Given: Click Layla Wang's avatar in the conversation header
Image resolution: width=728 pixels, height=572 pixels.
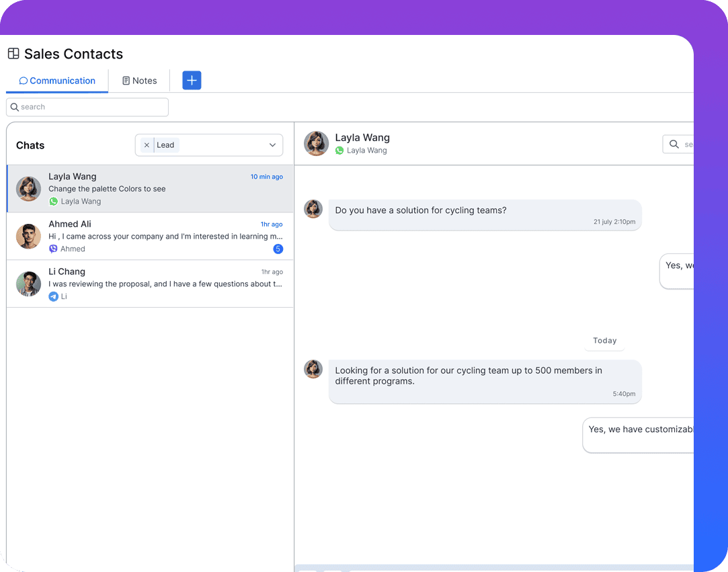Looking at the screenshot, I should [x=317, y=143].
